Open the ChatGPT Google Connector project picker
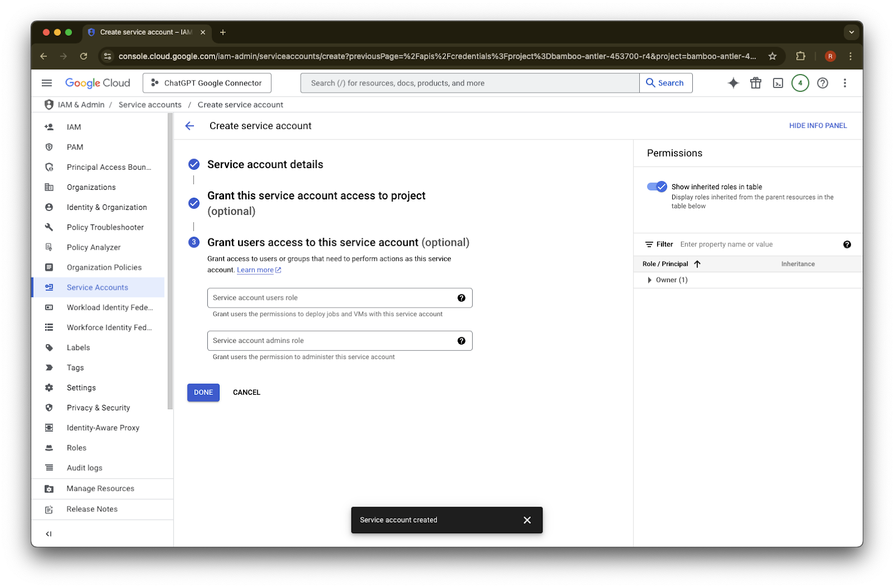This screenshot has width=894, height=588. tap(207, 83)
